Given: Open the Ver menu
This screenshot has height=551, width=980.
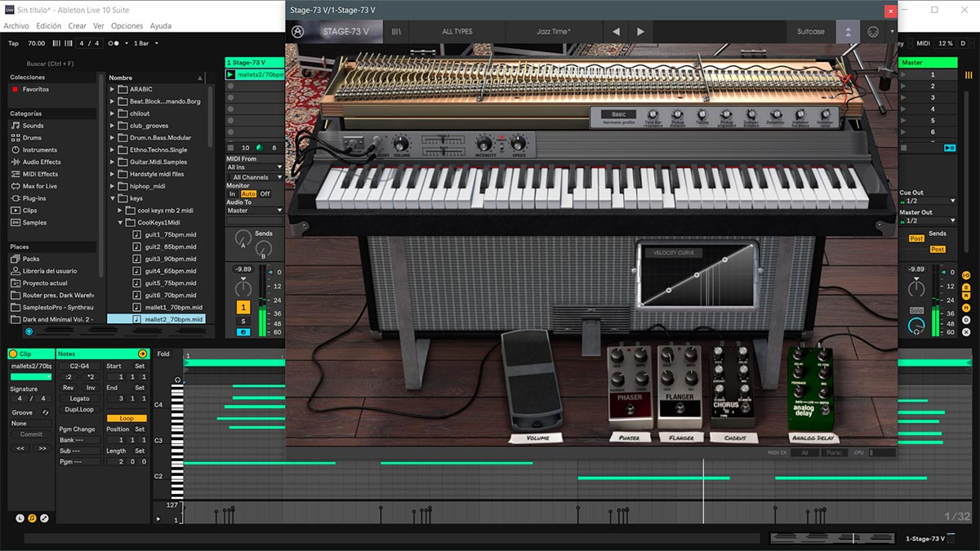Looking at the screenshot, I should tap(98, 26).
